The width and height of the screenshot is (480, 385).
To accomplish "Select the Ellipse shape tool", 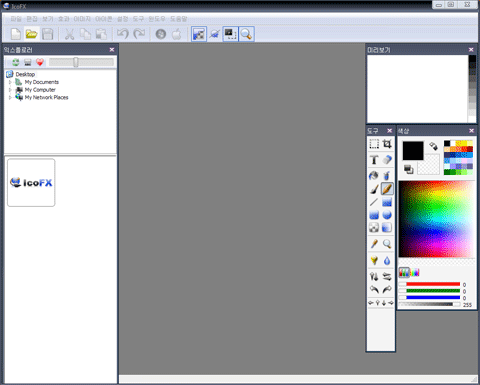I will coord(387,215).
